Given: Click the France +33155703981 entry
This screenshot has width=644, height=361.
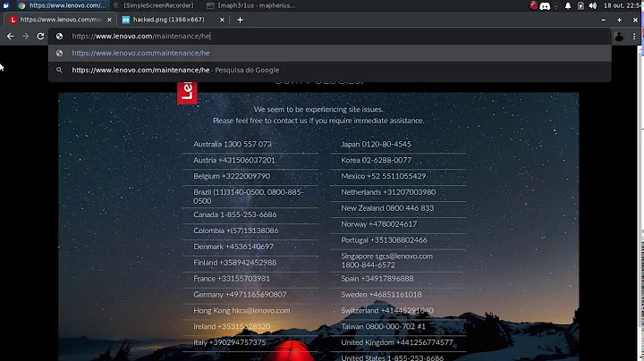Looking at the screenshot, I should [x=232, y=279].
